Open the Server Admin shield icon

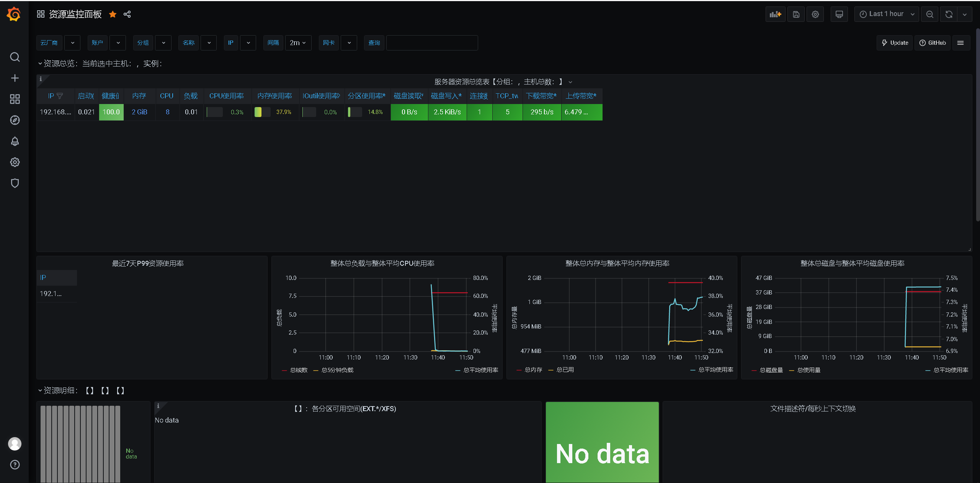(x=15, y=183)
